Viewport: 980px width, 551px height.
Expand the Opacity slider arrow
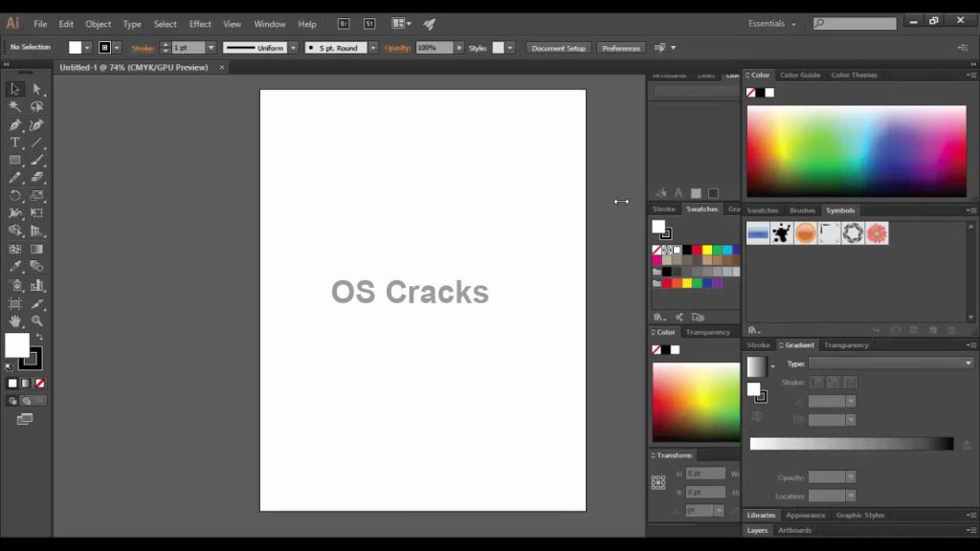[x=459, y=48]
